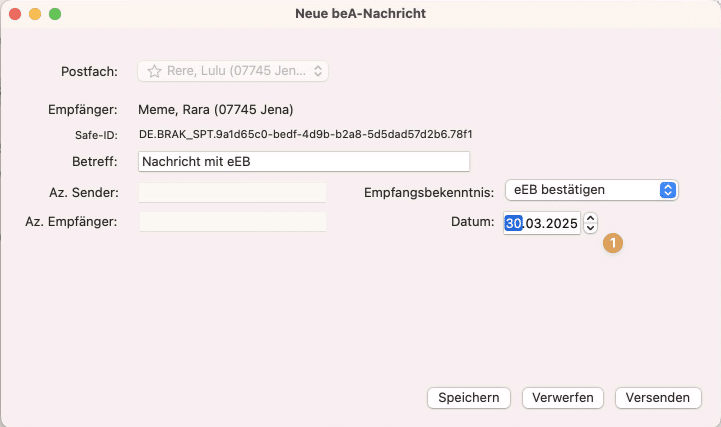This screenshot has height=427, width=721.
Task: Click the Safe-ID value text
Action: 305,134
